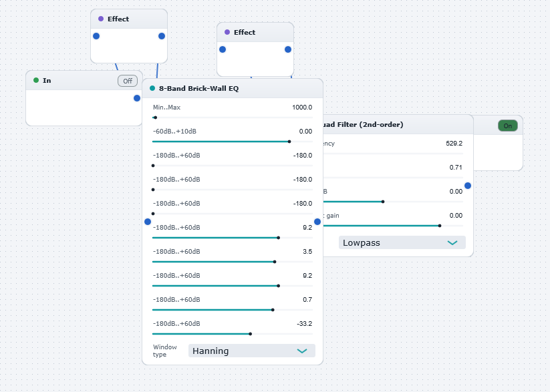
Task: Click output port of Effect node above In node
Action: pyautogui.click(x=162, y=36)
